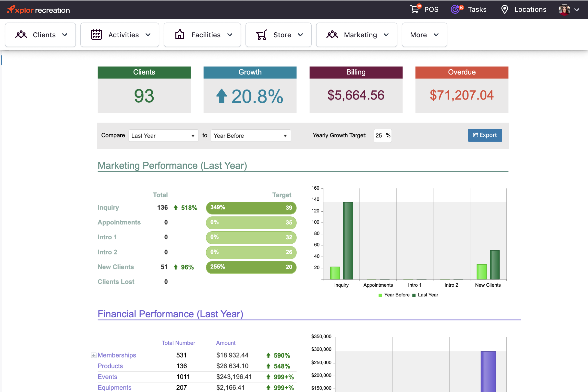The width and height of the screenshot is (588, 392).
Task: Open the Locations pin icon
Action: click(504, 10)
